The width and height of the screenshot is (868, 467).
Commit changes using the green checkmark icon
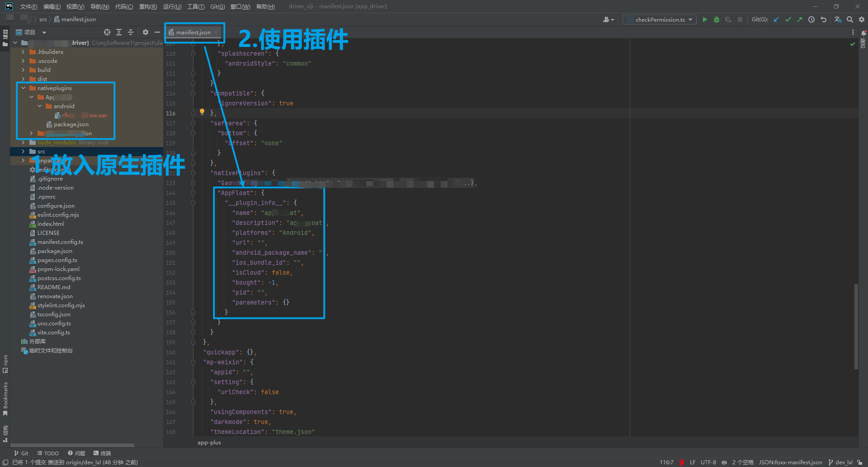(788, 19)
